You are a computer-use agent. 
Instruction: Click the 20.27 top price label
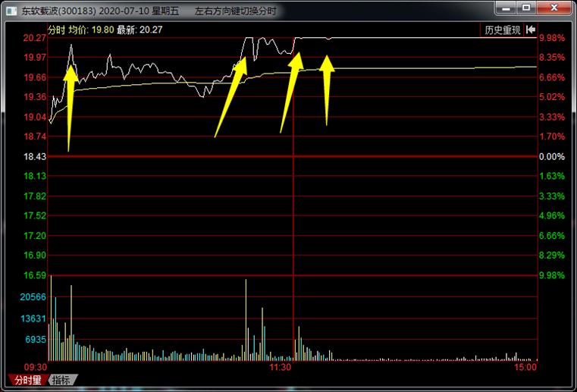(35, 38)
